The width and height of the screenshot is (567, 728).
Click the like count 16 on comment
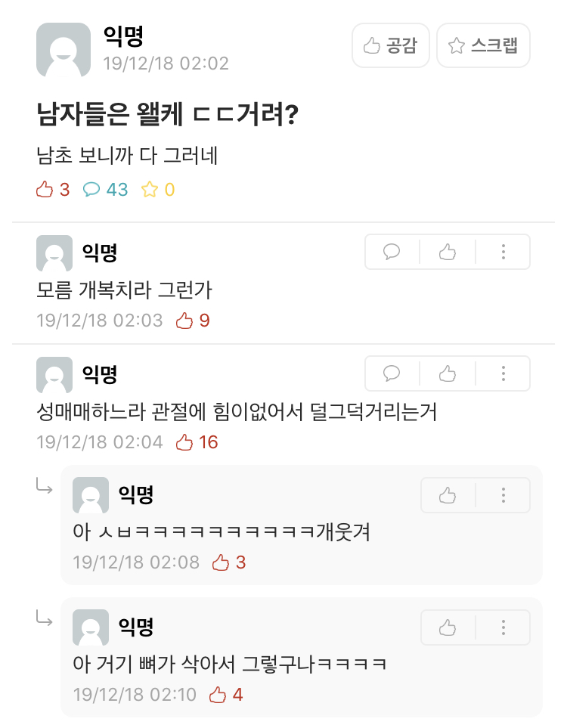197,442
